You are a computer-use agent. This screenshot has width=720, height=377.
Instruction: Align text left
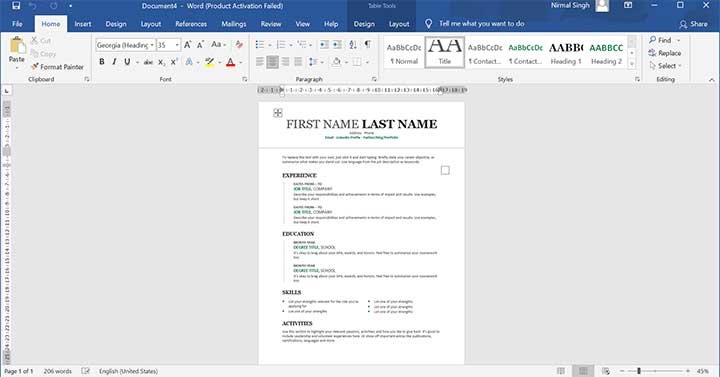pos(259,62)
